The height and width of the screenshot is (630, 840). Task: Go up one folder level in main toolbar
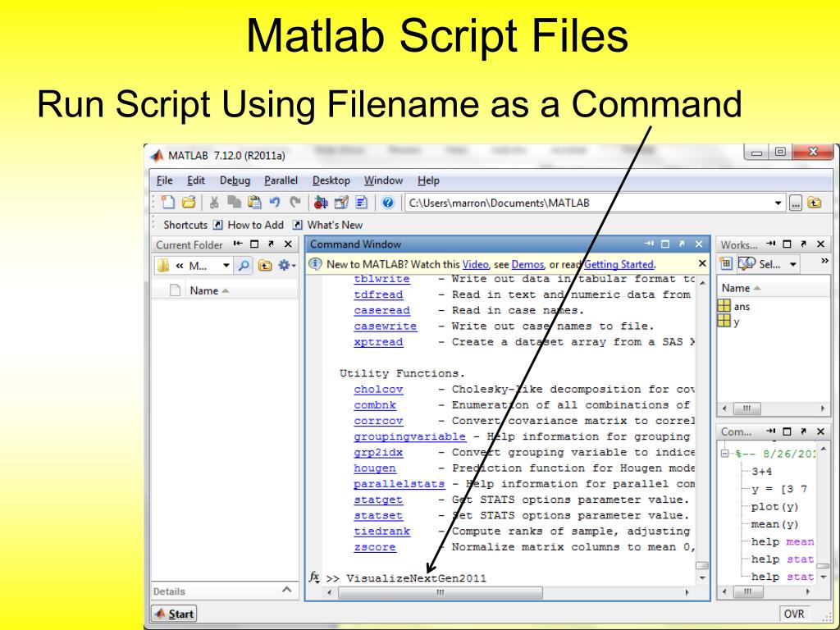pos(815,203)
